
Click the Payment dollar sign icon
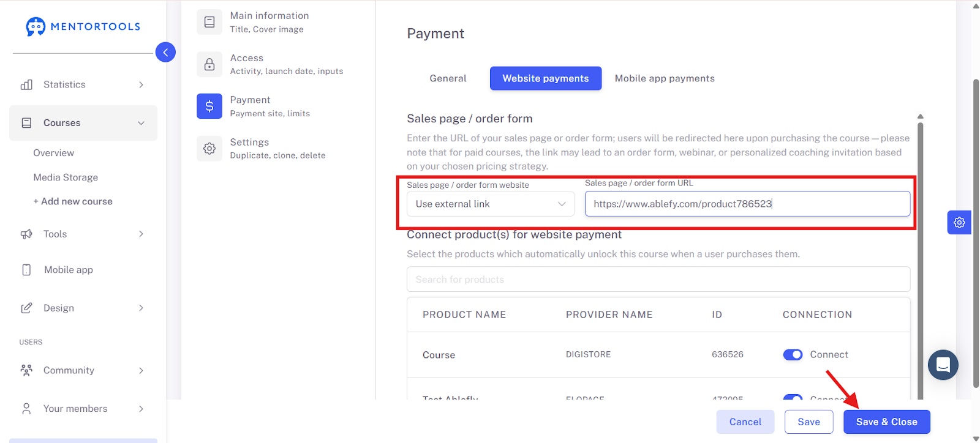click(209, 106)
